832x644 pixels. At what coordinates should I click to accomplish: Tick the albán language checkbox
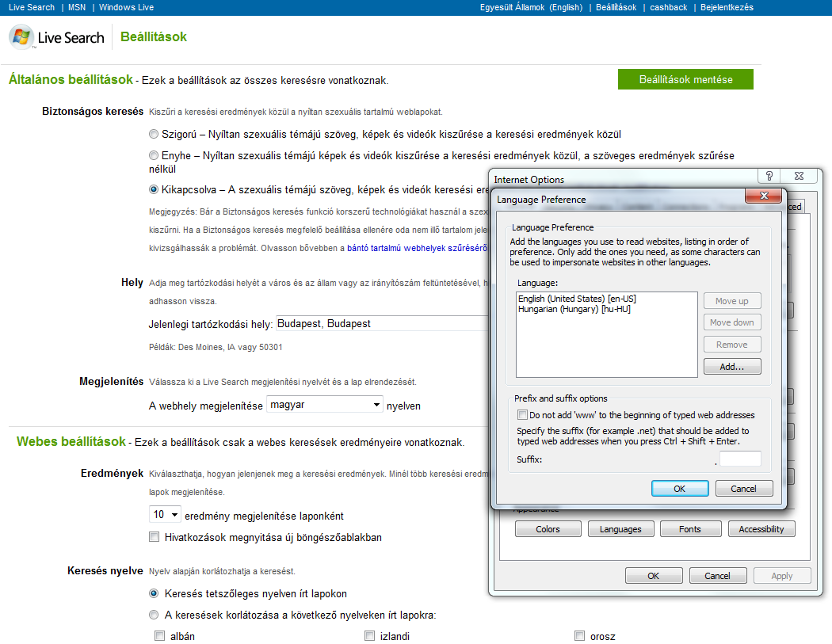point(160,635)
